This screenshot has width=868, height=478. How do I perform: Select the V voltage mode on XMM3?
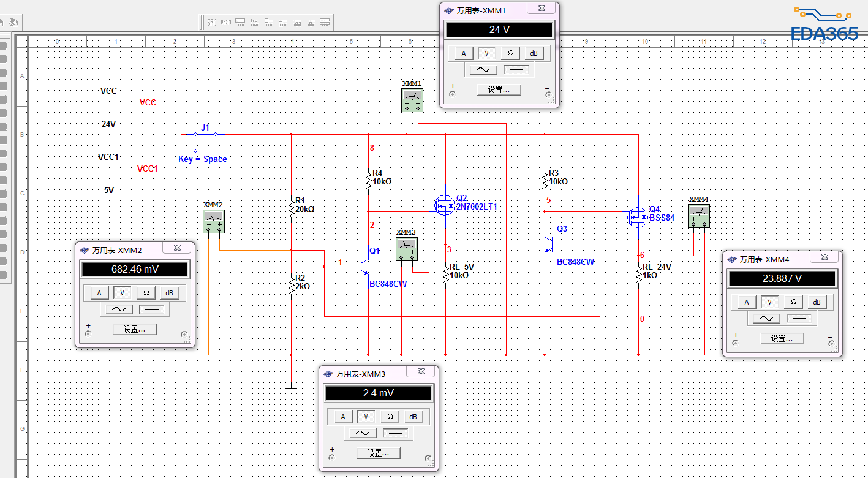click(366, 417)
